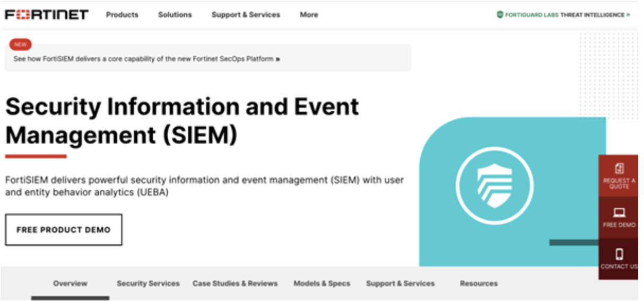Viewport: 644px width, 301px height.
Task: Click the Free Product Demo button
Action: point(64,230)
